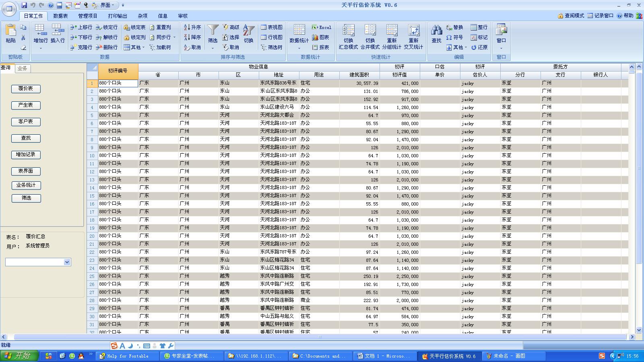This screenshot has width=644, height=362.
Task: Click 产生表 button
Action: (26, 105)
